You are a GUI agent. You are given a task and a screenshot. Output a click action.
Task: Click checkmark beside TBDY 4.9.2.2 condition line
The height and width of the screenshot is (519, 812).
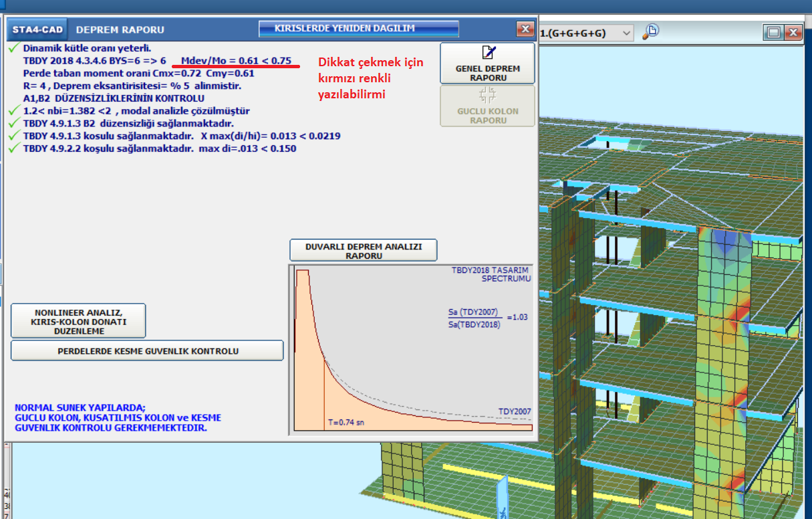coord(14,148)
